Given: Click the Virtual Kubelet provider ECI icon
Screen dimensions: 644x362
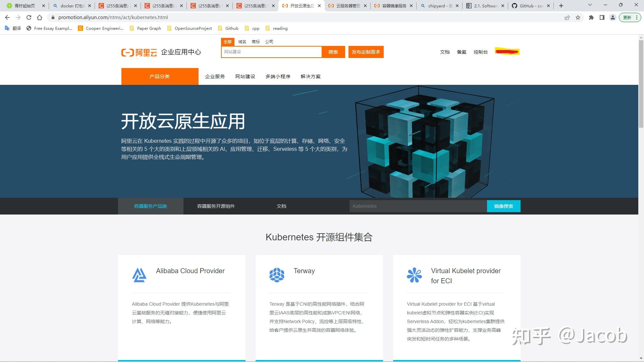Looking at the screenshot, I should (414, 275).
